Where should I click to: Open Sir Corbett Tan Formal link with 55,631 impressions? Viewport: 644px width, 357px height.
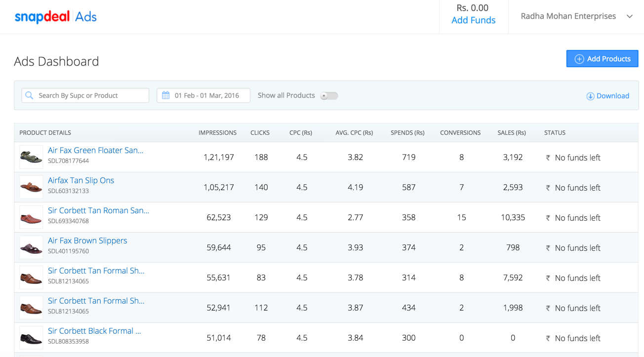coord(96,271)
